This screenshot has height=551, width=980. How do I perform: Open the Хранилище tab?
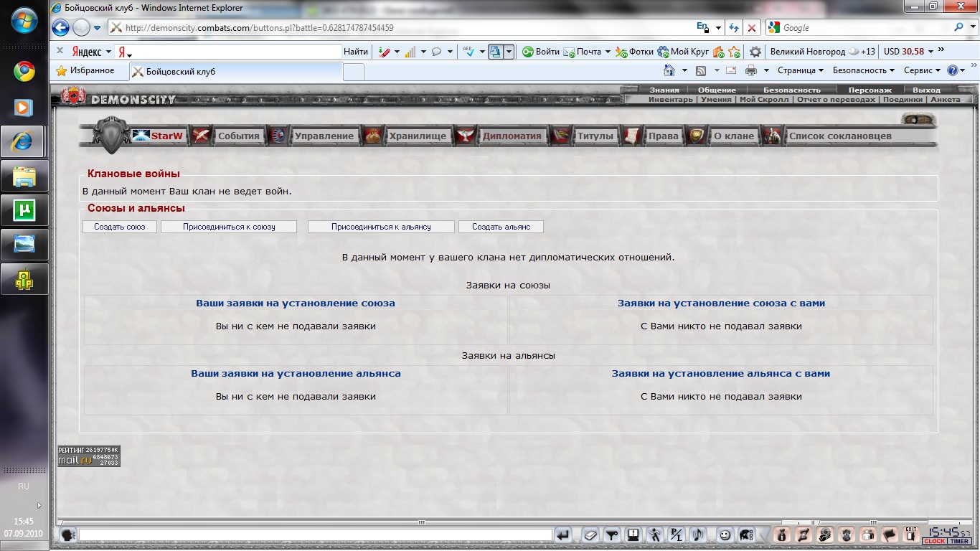click(418, 136)
